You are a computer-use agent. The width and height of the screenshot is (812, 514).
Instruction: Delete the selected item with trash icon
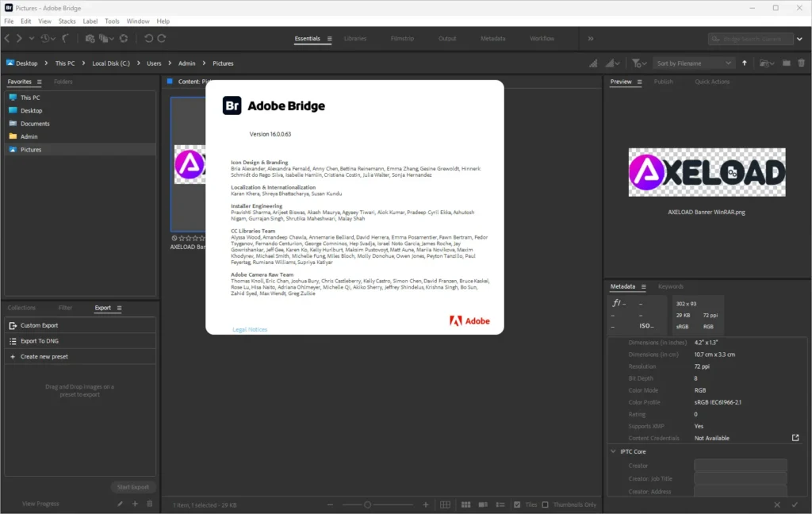pyautogui.click(x=801, y=63)
